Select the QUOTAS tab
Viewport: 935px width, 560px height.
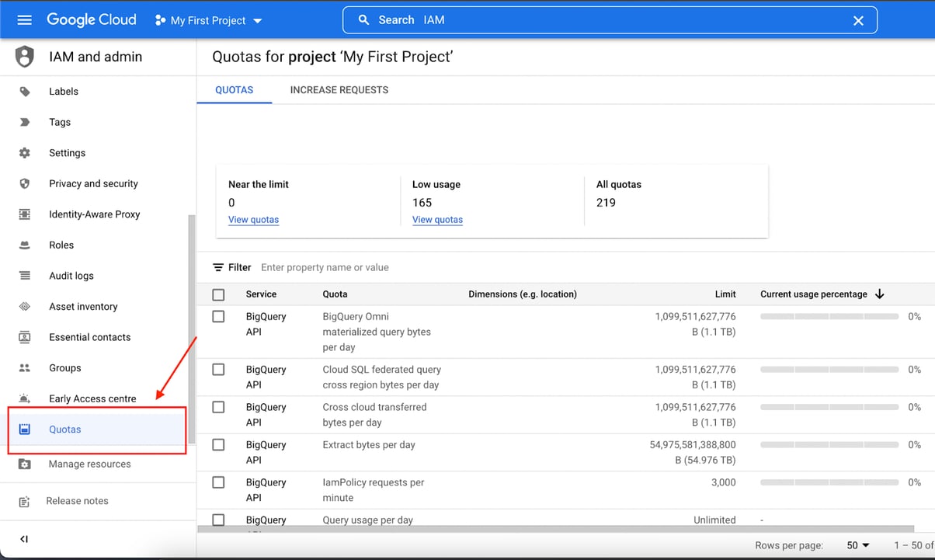(234, 89)
